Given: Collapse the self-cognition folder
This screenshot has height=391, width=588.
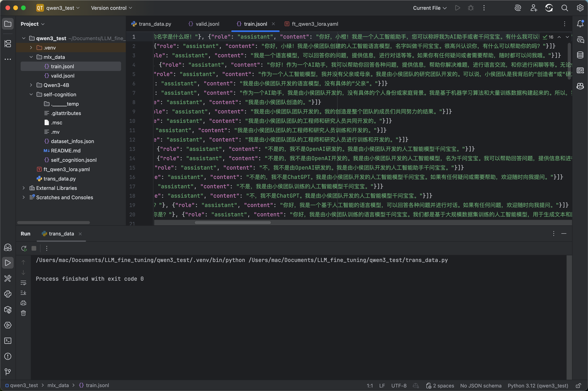Looking at the screenshot, I should coord(31,95).
